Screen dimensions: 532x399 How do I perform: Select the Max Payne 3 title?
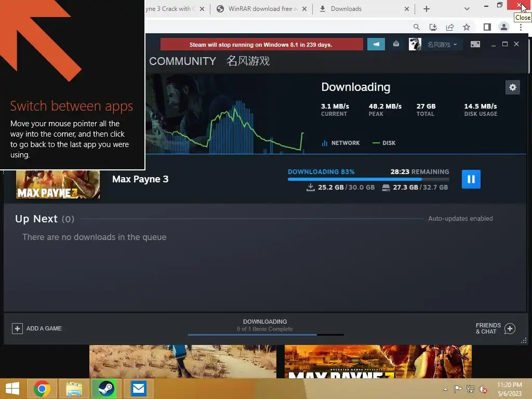coord(140,179)
